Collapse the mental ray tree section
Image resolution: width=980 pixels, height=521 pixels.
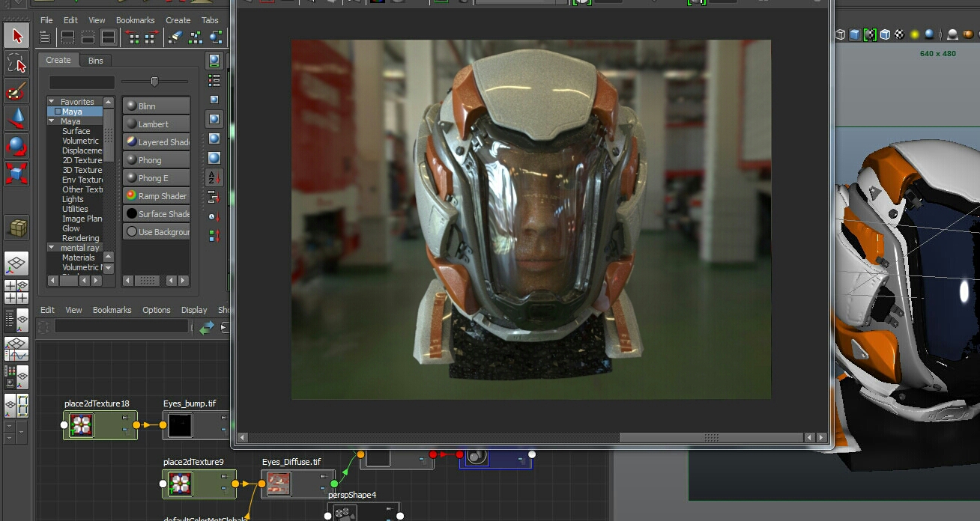(52, 248)
